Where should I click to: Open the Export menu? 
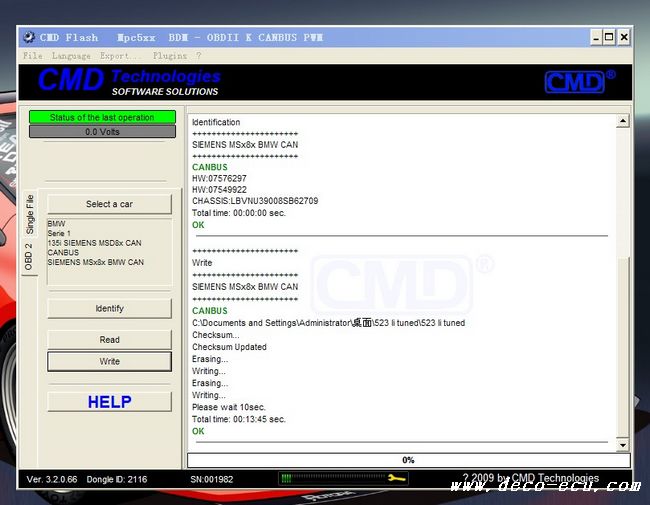121,56
